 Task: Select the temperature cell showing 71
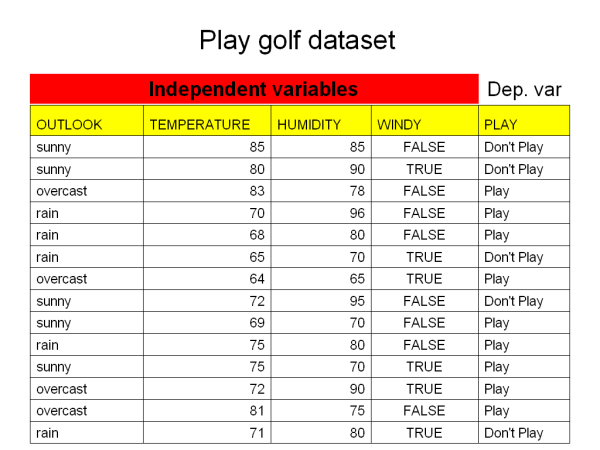pos(257,433)
